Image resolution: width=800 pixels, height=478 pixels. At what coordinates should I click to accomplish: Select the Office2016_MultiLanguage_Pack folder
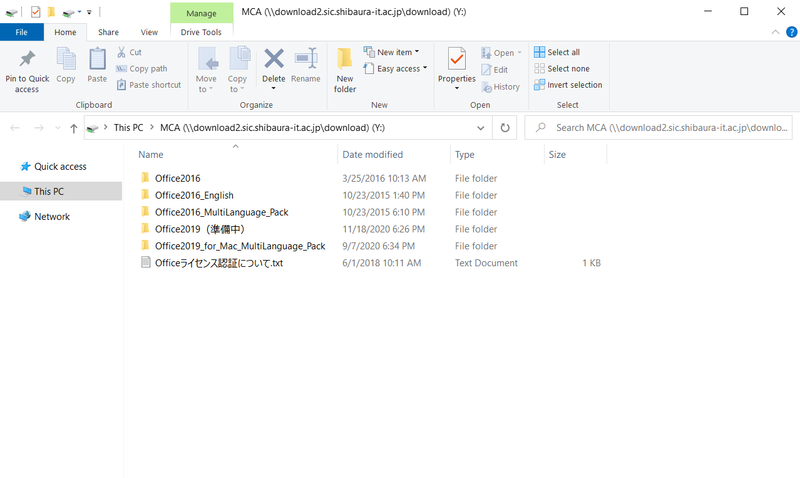coord(221,212)
